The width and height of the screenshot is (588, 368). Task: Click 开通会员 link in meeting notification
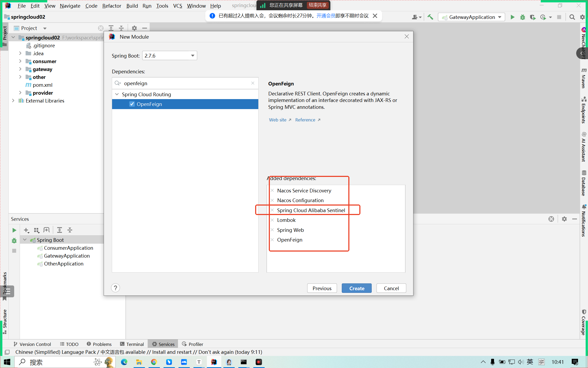(x=326, y=16)
